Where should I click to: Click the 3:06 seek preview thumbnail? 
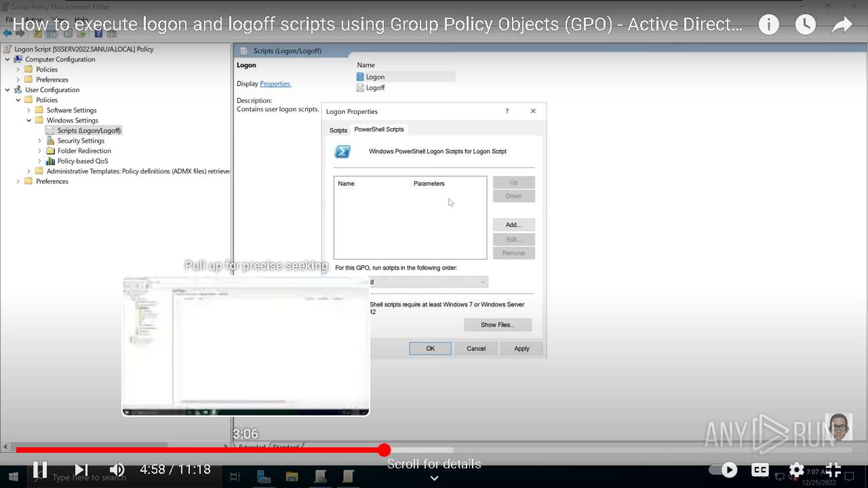click(245, 346)
